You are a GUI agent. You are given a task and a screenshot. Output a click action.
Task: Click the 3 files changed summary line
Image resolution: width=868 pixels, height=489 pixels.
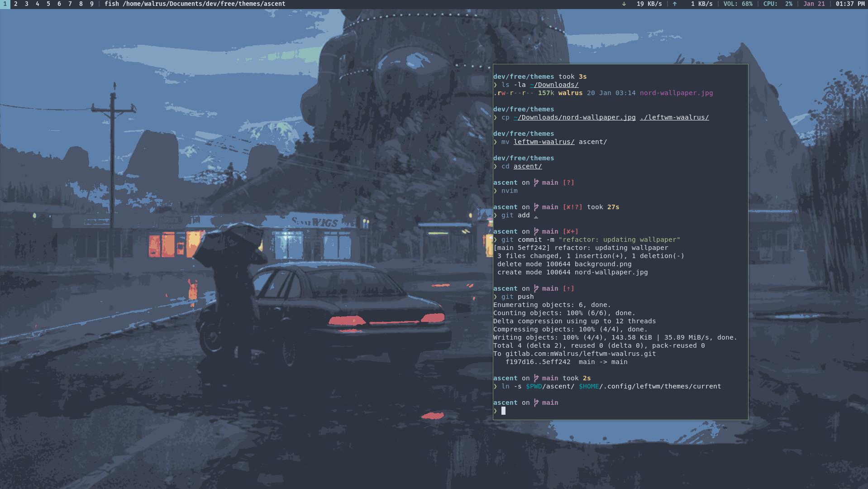(x=591, y=256)
